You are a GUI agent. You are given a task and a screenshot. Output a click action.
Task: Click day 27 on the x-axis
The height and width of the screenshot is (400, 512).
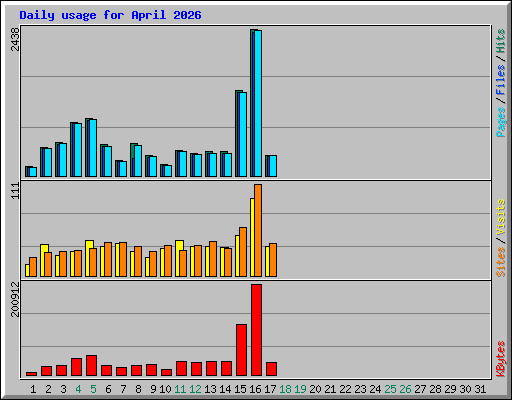point(420,389)
